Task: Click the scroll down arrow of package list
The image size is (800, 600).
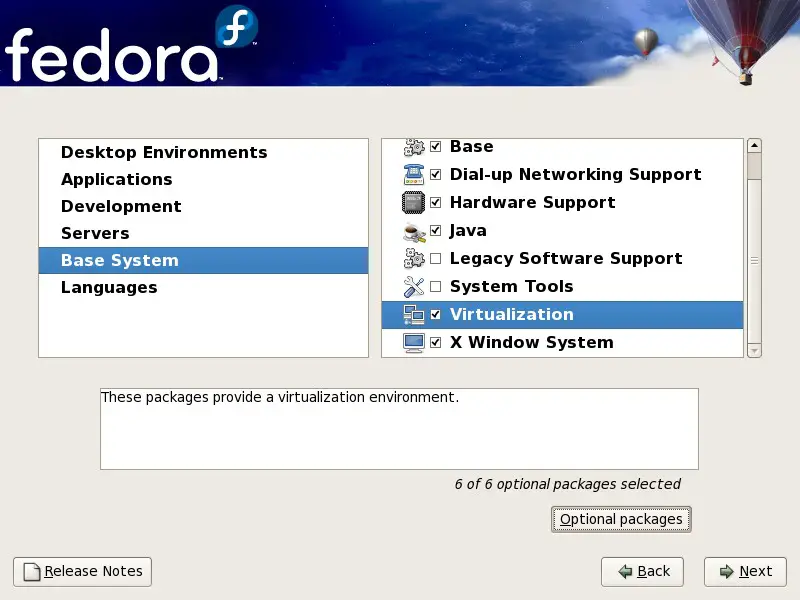Action: 754,351
